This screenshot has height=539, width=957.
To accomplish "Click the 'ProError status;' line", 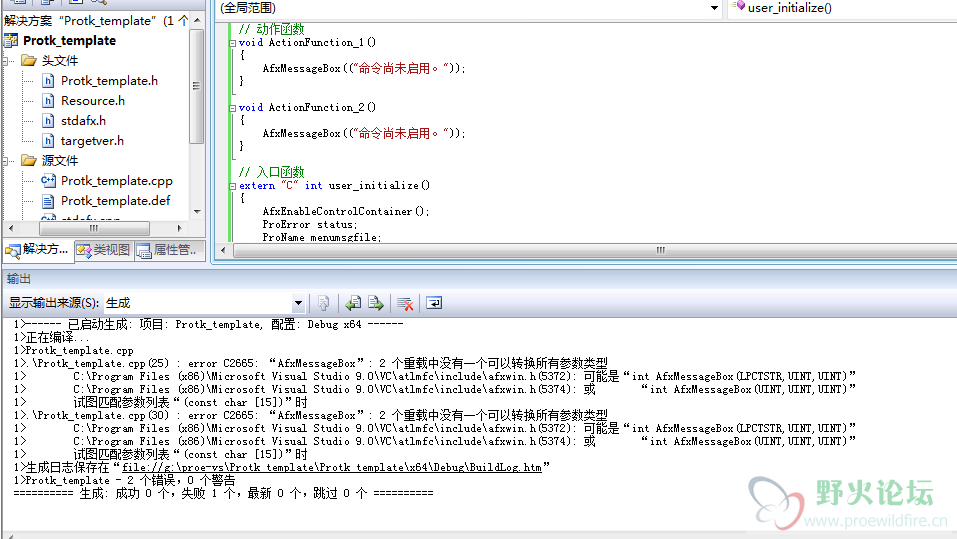I will 310,225.
